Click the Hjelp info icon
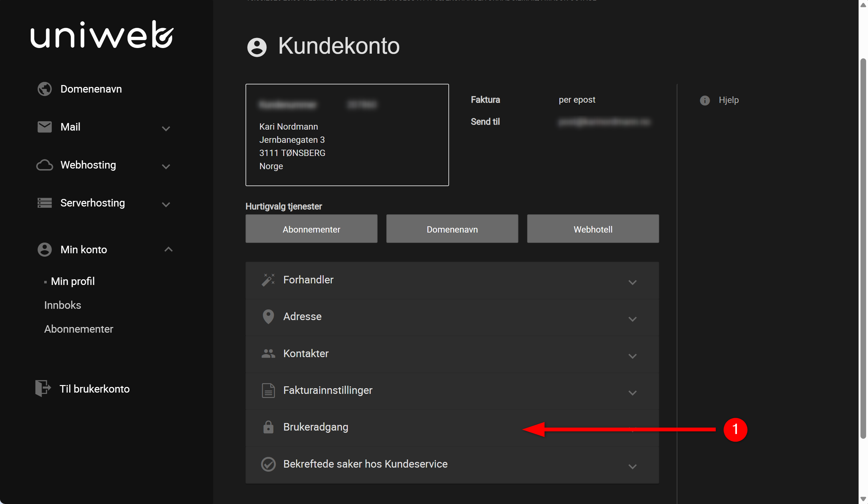The height and width of the screenshot is (504, 868). point(705,100)
